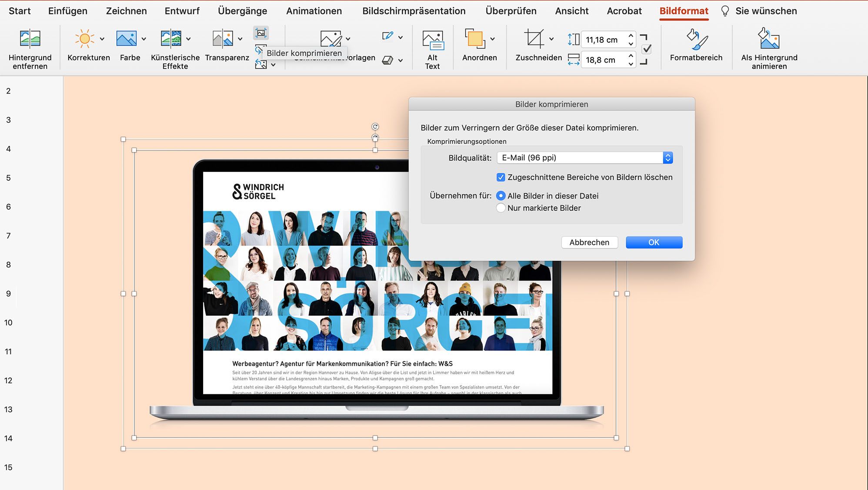The width and height of the screenshot is (868, 490).
Task: Click the shape width icon beside 18,8 cm
Action: [574, 60]
